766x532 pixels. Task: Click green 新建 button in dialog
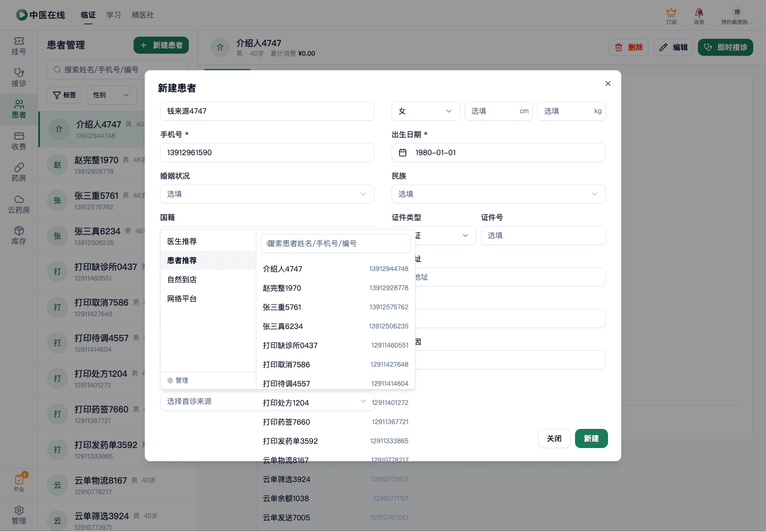[x=592, y=438]
